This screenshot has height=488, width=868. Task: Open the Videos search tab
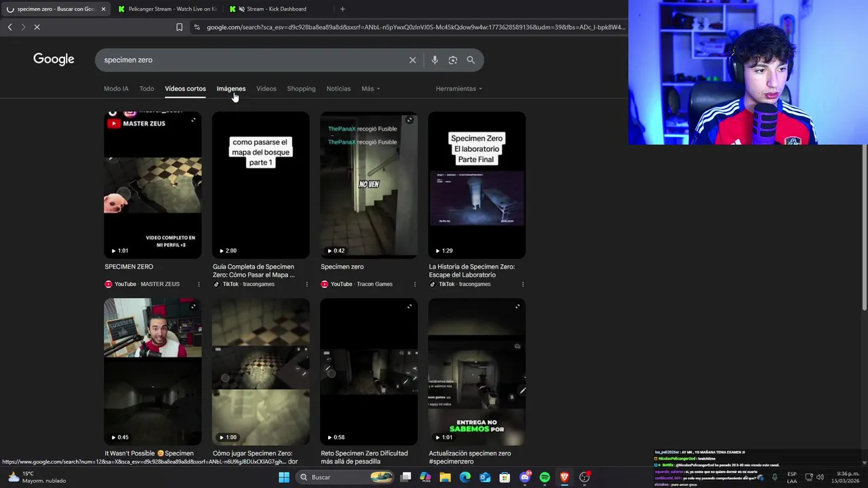click(267, 89)
